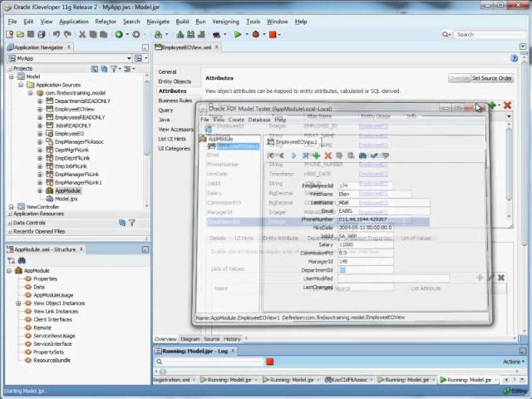Switch to the Diagram bottom tab
Viewport: 532px width, 399px height.
pyautogui.click(x=190, y=339)
